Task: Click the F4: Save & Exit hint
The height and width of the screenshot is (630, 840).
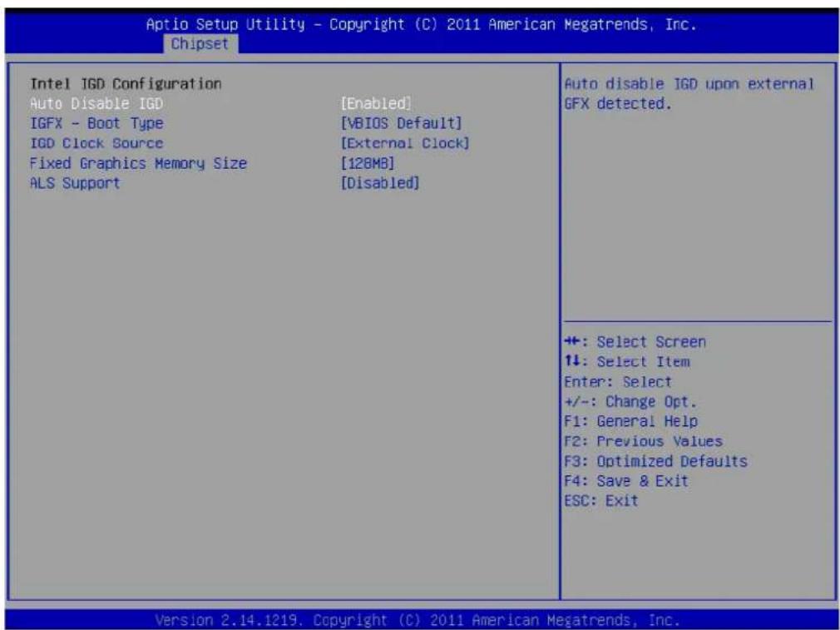Action: click(x=626, y=480)
